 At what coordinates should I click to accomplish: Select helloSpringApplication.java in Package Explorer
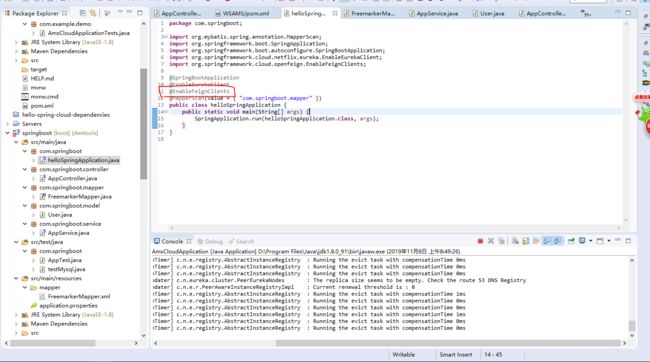(x=83, y=160)
